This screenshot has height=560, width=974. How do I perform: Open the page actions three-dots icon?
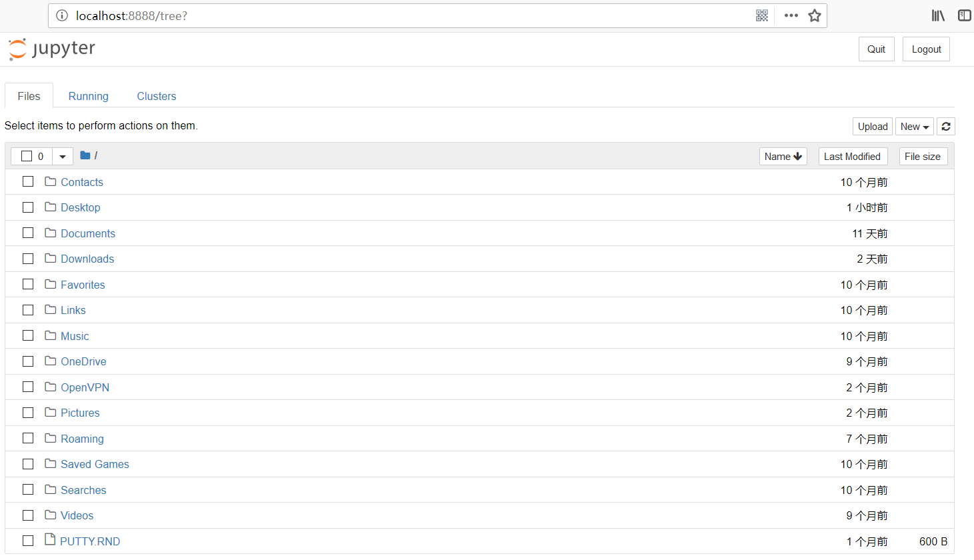[x=791, y=15]
